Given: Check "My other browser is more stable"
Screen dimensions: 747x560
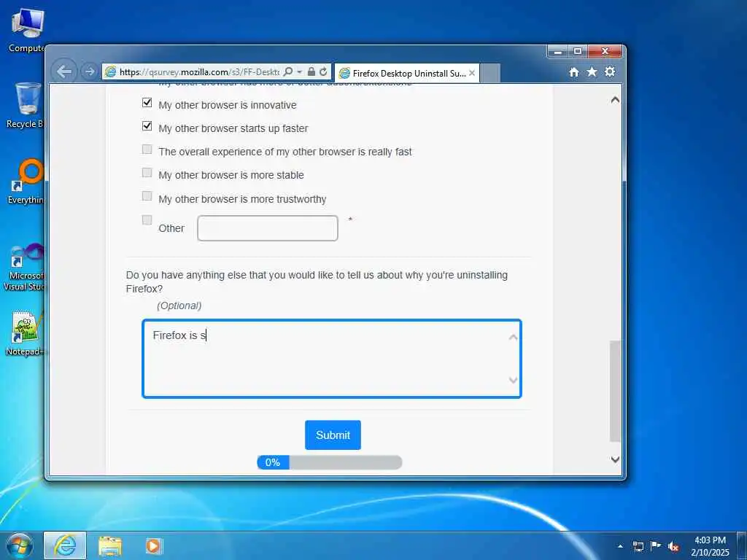Looking at the screenshot, I should (x=147, y=173).
